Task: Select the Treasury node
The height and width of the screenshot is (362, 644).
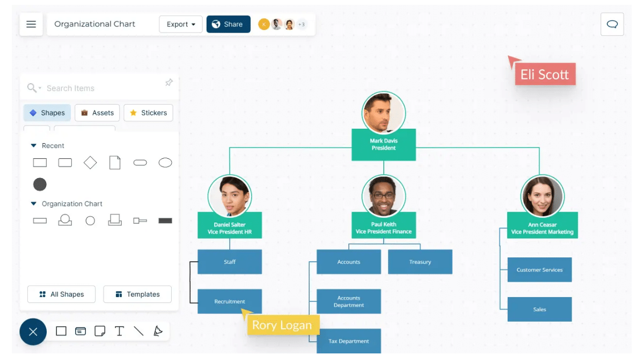Action: tap(420, 262)
